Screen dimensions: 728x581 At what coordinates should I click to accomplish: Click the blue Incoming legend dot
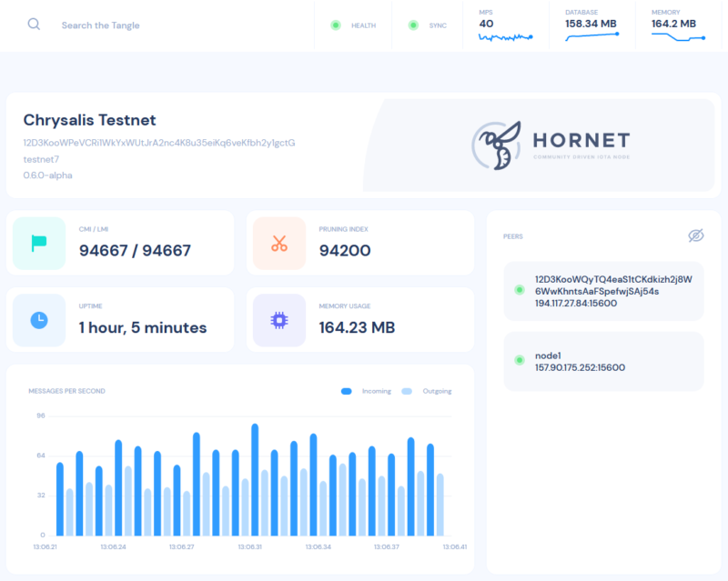tap(346, 390)
